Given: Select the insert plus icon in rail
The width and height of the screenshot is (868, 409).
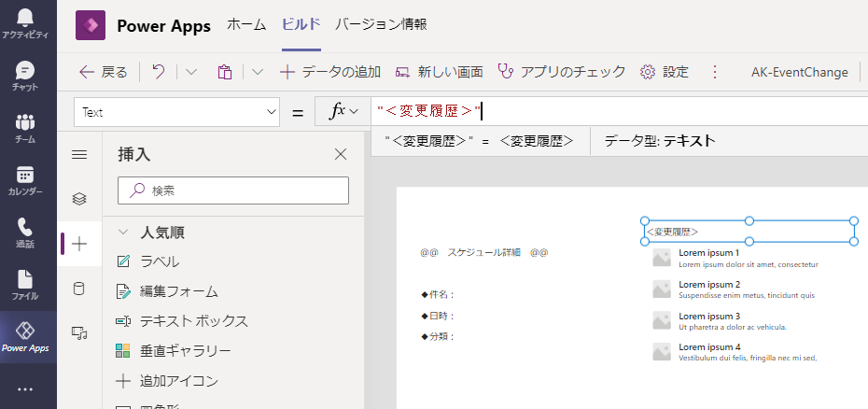Looking at the screenshot, I should click(x=79, y=244).
